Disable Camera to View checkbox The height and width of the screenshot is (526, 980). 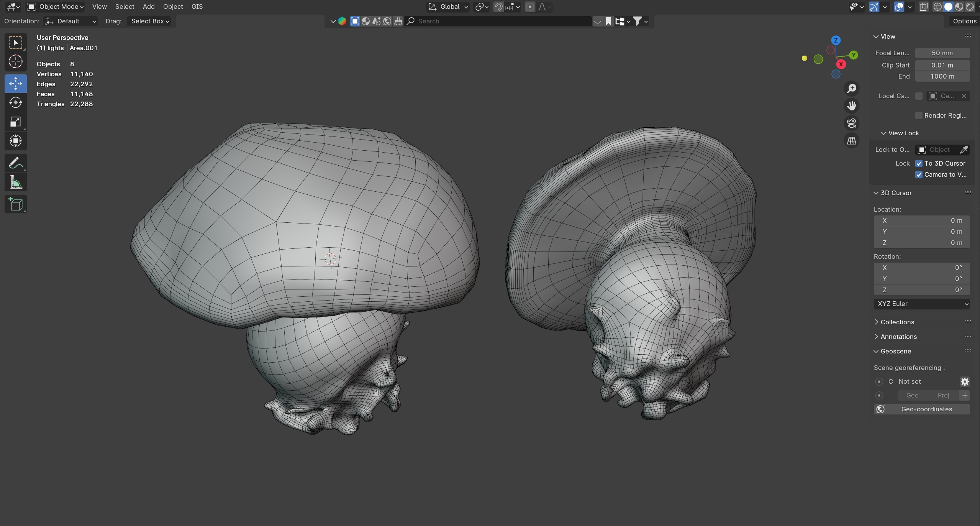[x=919, y=174]
